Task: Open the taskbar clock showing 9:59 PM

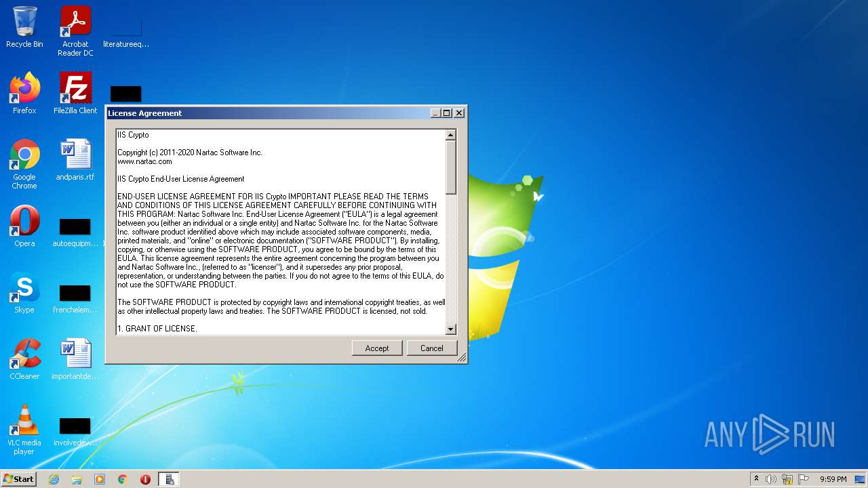Action: click(833, 479)
